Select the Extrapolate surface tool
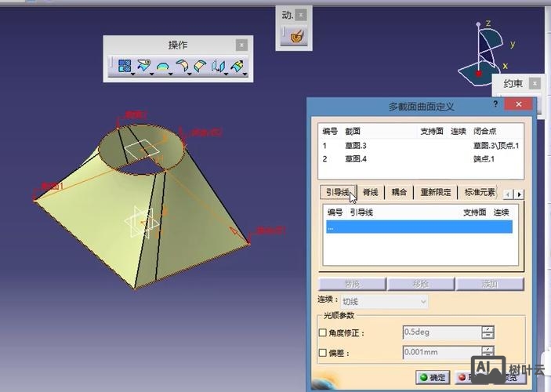The image size is (551, 392). click(x=237, y=66)
